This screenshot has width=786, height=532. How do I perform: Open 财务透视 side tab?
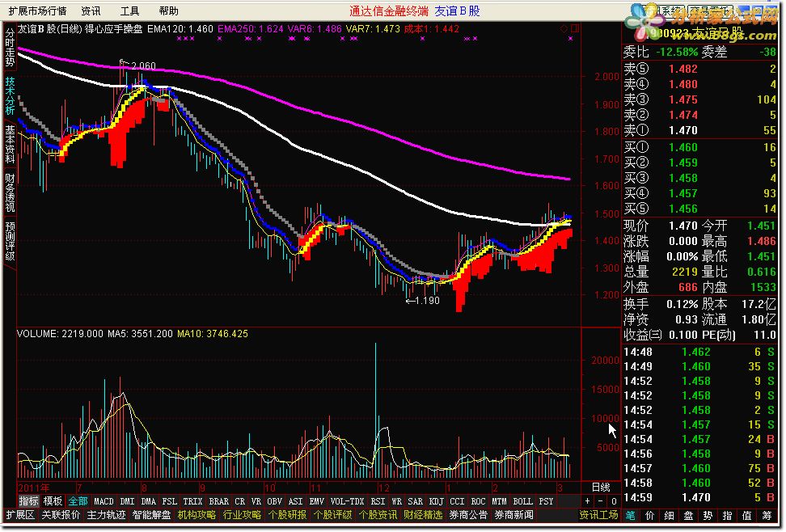pos(10,193)
